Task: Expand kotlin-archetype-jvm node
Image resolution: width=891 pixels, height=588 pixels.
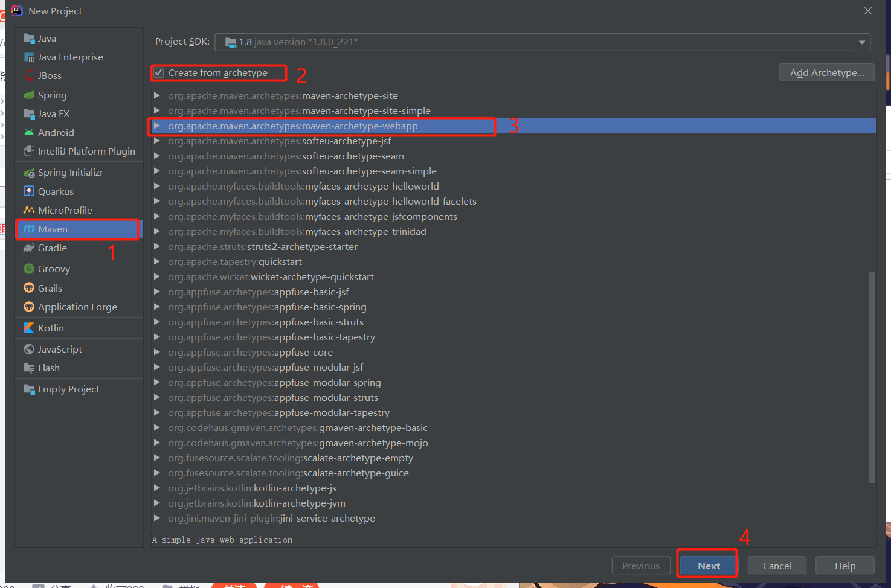Action: [157, 503]
